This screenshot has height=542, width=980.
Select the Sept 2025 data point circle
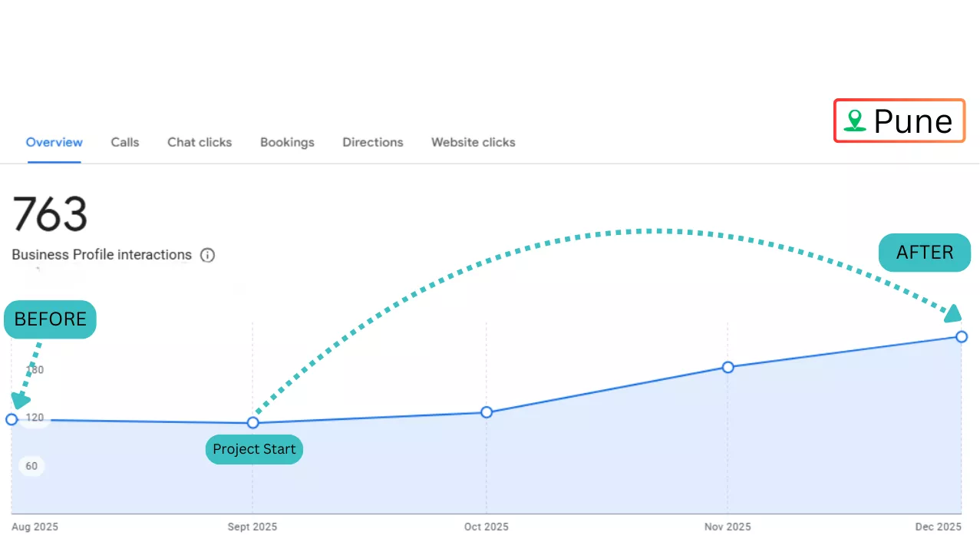click(252, 422)
